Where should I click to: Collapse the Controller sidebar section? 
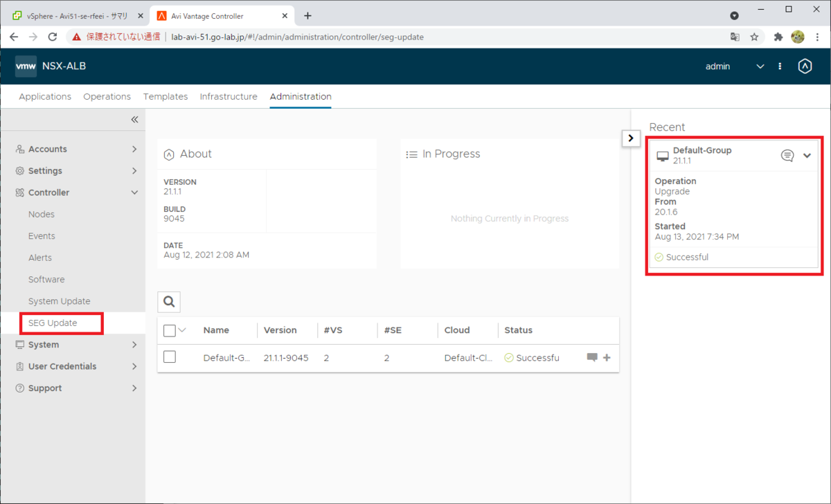[73, 192]
